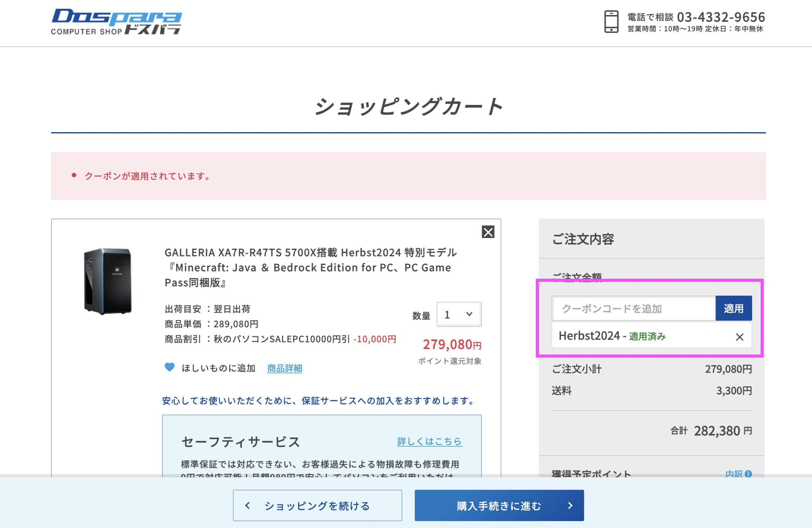Screen dimensions: 812x528
Task: Click the phone icon in header
Action: [x=611, y=22]
